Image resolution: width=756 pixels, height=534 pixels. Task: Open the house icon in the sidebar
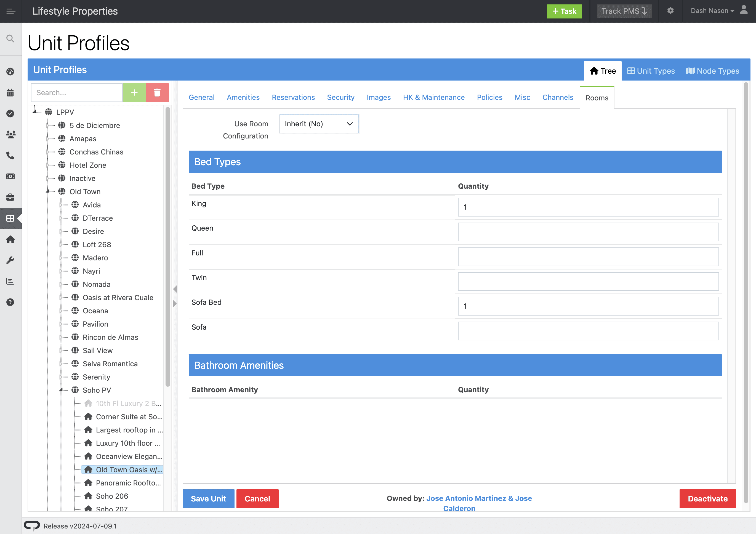tap(10, 239)
